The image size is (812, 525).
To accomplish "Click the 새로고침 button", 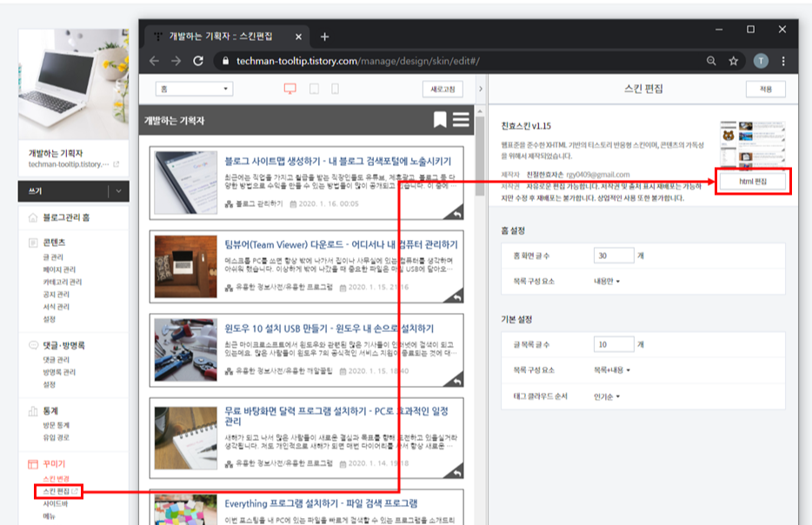I will [x=443, y=89].
